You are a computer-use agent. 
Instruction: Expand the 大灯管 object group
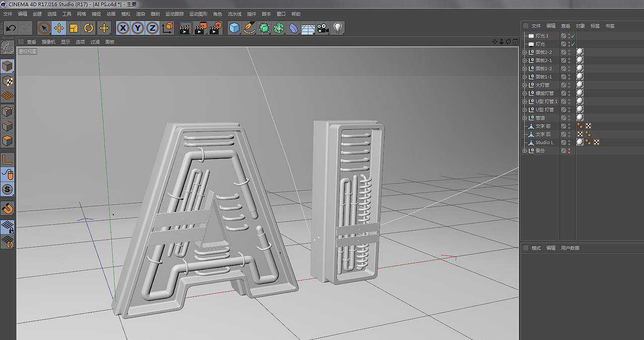point(525,85)
